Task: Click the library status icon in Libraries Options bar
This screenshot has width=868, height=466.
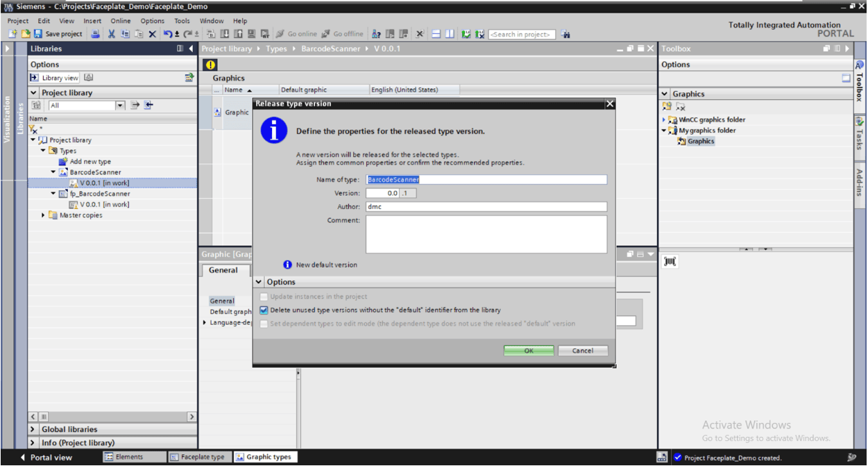Action: [x=189, y=78]
